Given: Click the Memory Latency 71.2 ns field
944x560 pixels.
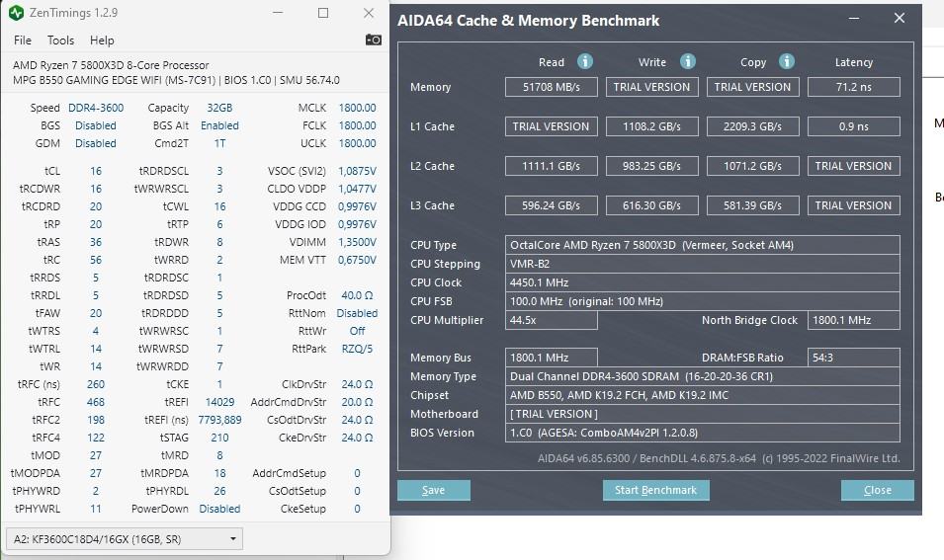Looking at the screenshot, I should pyautogui.click(x=854, y=87).
